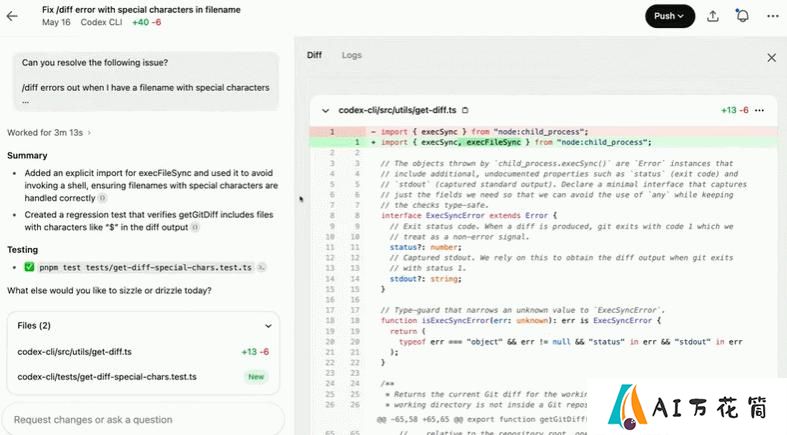The height and width of the screenshot is (435, 787).
Task: Collapse the get-diff.ts file diff chevron
Action: [x=325, y=110]
